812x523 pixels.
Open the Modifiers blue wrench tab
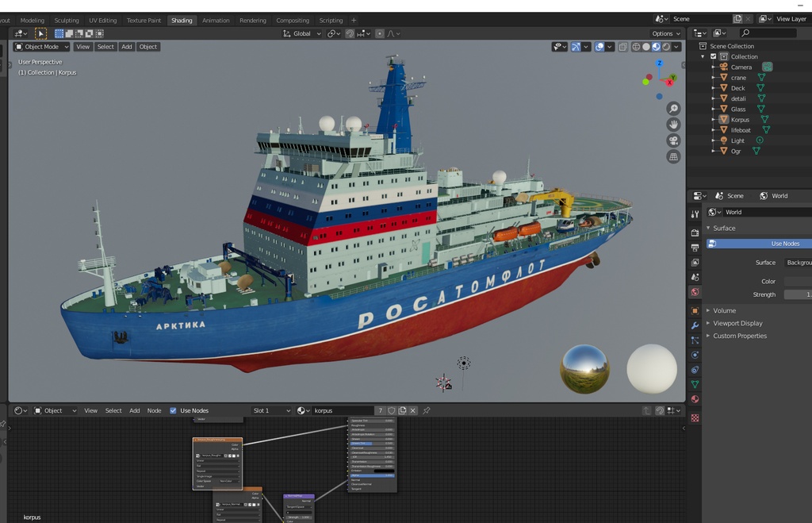(x=695, y=325)
